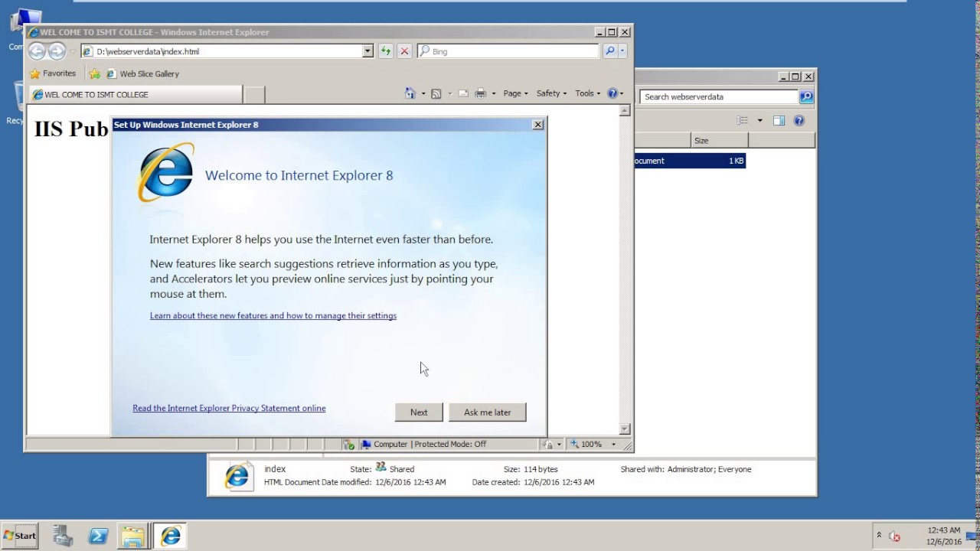Click the Search webserverdata box in Explorer
The height and width of the screenshot is (551, 980).
[x=719, y=97]
